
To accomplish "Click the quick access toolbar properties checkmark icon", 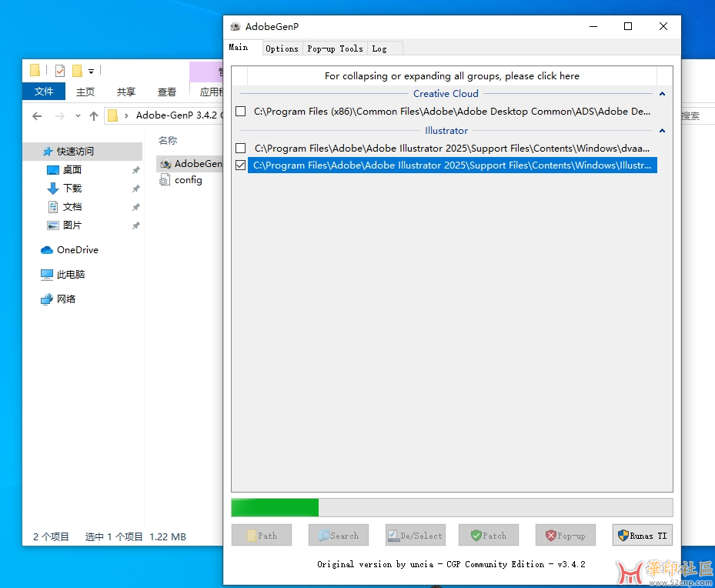I will pos(60,71).
